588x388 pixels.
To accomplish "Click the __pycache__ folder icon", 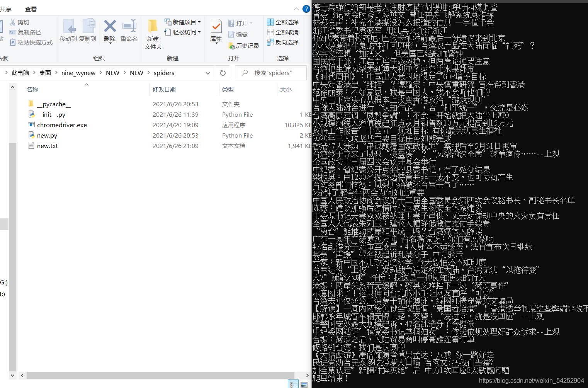I will tap(31, 104).
